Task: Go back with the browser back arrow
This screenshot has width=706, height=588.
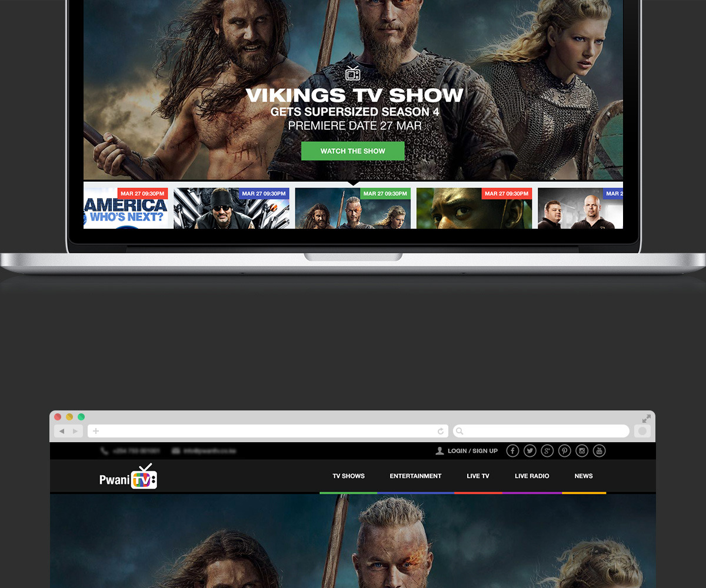Action: pyautogui.click(x=61, y=431)
